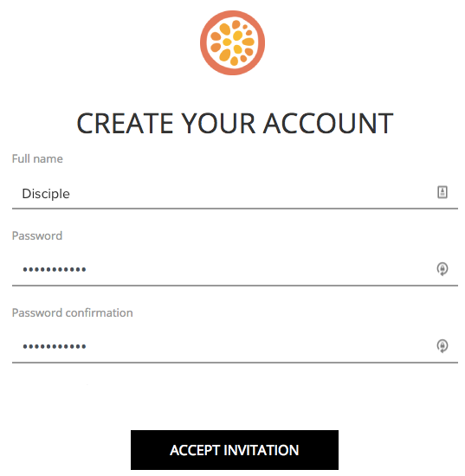This screenshot has width=465, height=476.
Task: Click the "Password" field label
Action: 37,236
